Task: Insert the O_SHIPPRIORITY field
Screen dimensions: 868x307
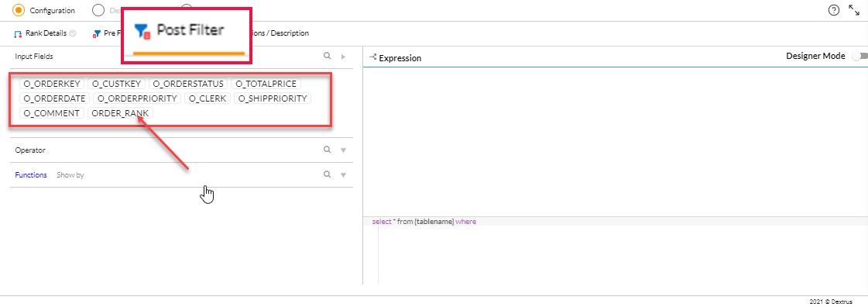Action: pyautogui.click(x=273, y=98)
